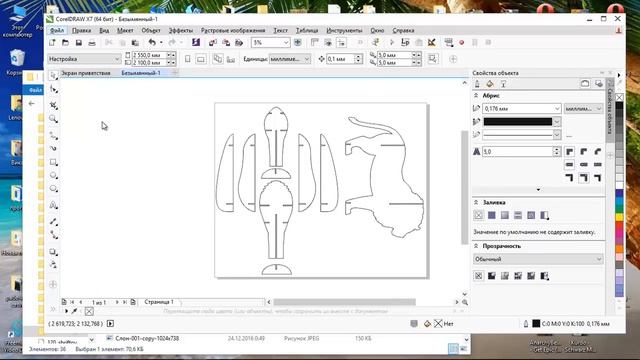The image size is (640, 360).
Task: Open the Макет menu
Action: 125,30
